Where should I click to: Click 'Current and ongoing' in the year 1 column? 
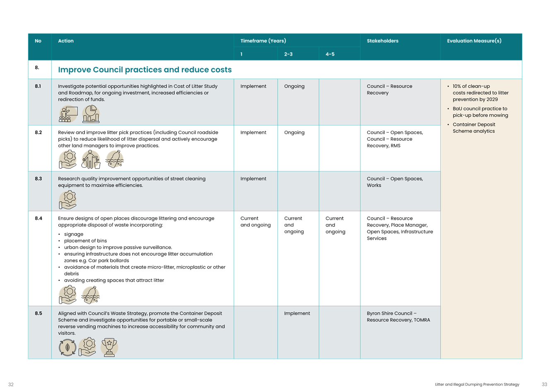click(256, 222)
